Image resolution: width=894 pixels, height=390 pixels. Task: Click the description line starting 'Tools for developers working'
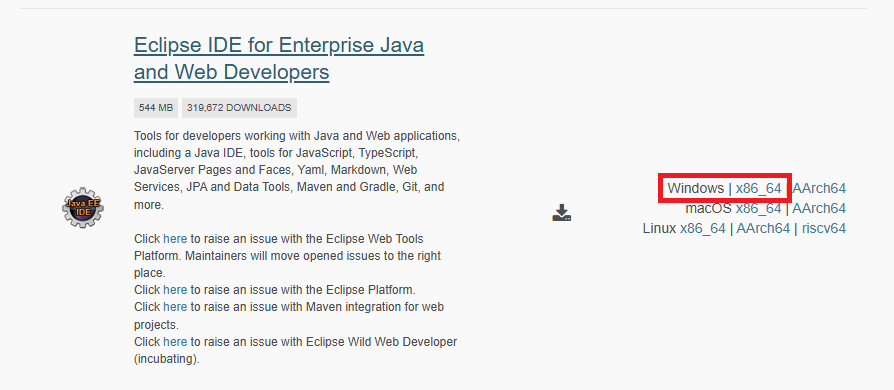coord(296,136)
